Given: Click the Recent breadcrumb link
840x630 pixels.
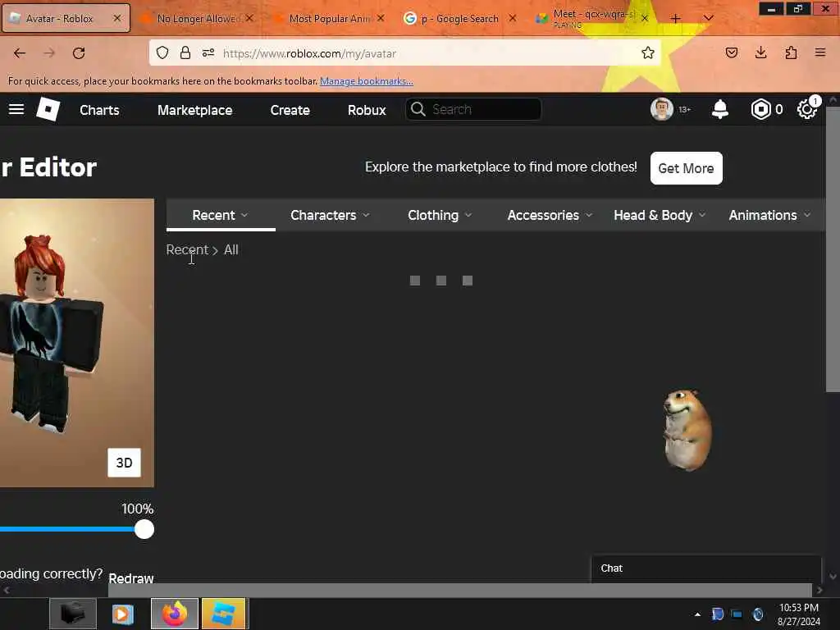Looking at the screenshot, I should 187,249.
